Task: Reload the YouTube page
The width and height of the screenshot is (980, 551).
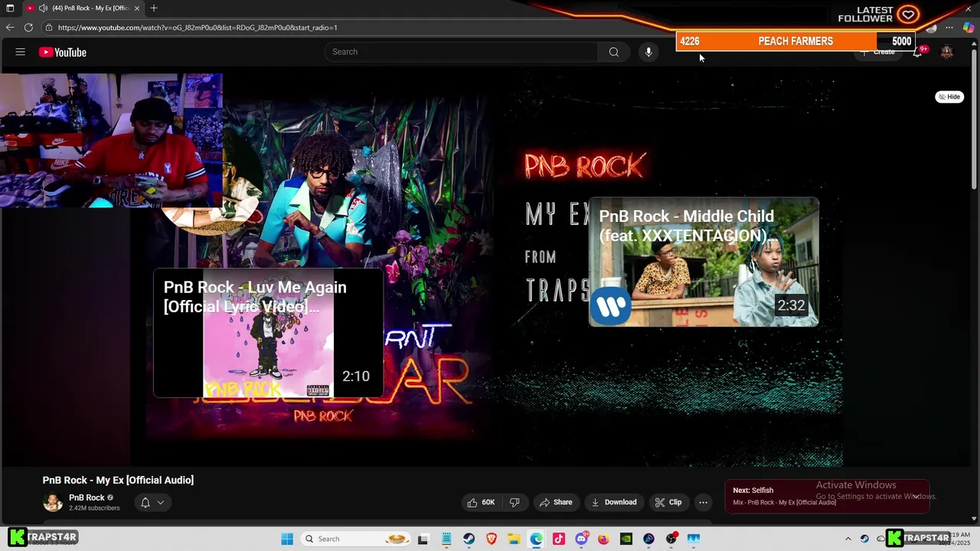Action: point(28,28)
